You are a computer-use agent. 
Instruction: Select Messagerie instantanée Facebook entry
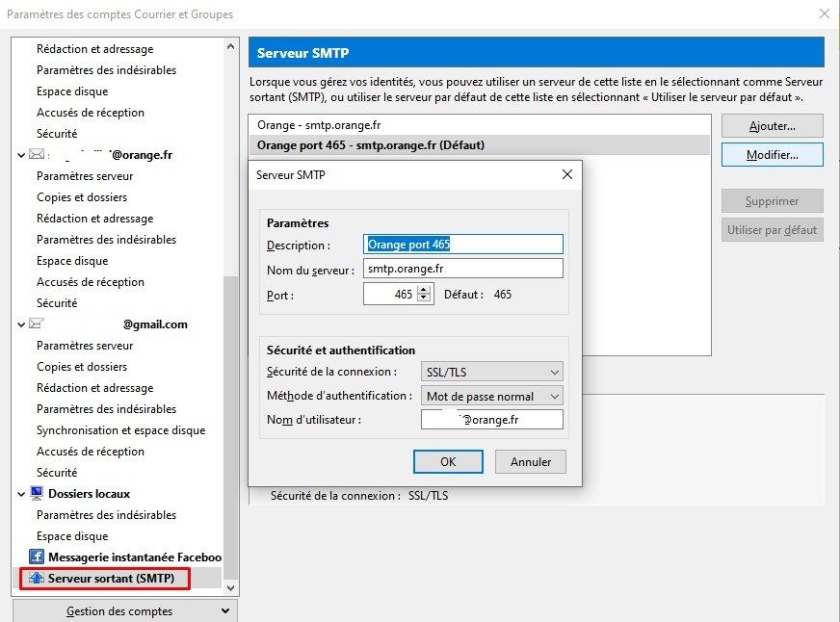pyautogui.click(x=135, y=557)
